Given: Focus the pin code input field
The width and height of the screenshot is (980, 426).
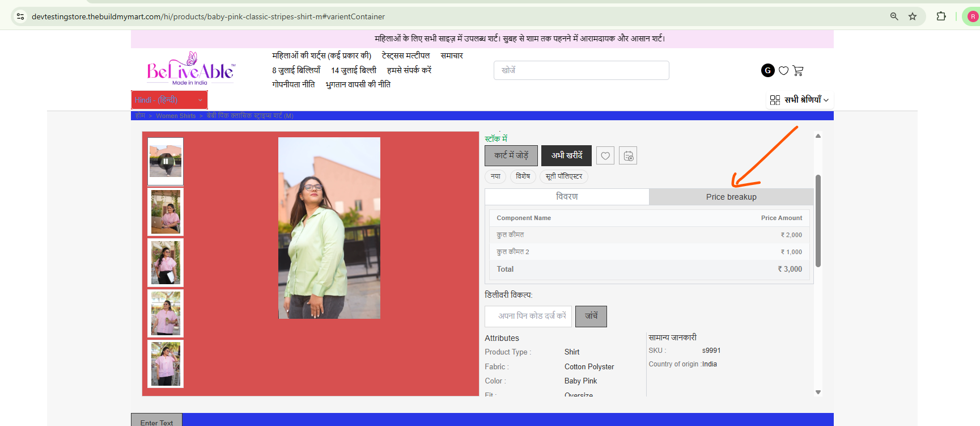Looking at the screenshot, I should [528, 316].
